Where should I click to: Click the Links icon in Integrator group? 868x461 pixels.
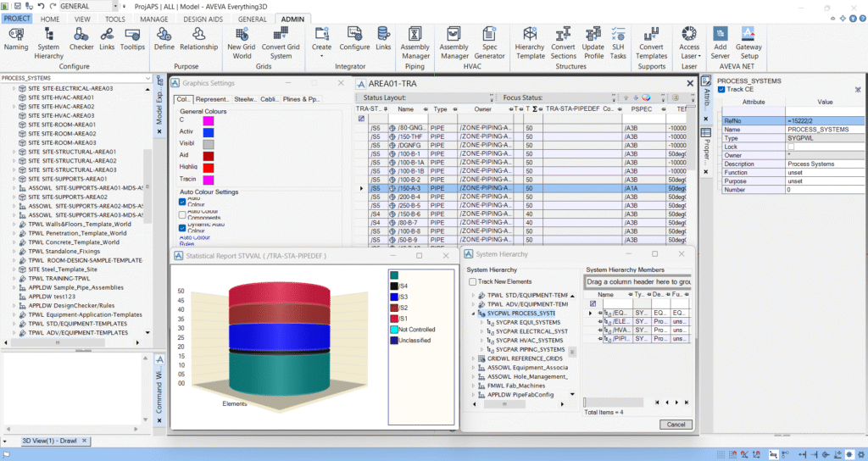coord(383,39)
